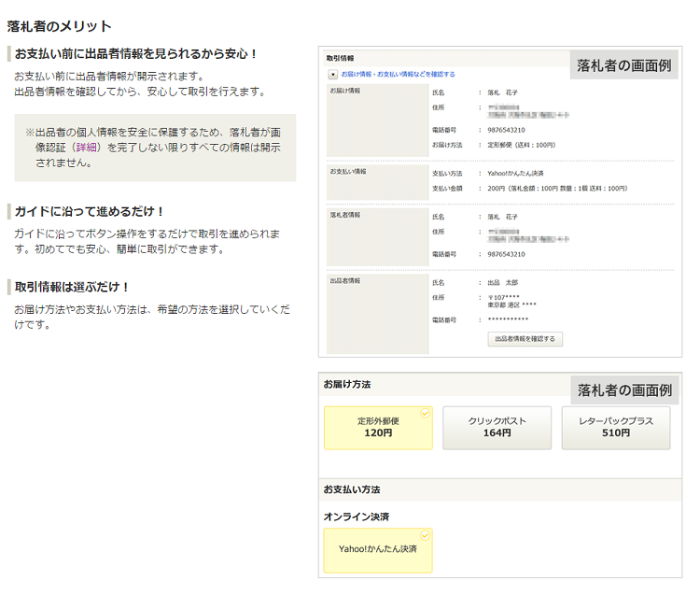
Task: Open the 詳細 link in the note
Action: coord(90,147)
